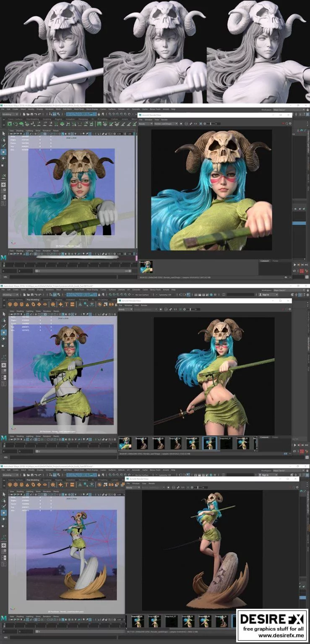The width and height of the screenshot is (310, 644).
Task: Open the File menu in the full-statue Maya window
Action: pos(3,470)
